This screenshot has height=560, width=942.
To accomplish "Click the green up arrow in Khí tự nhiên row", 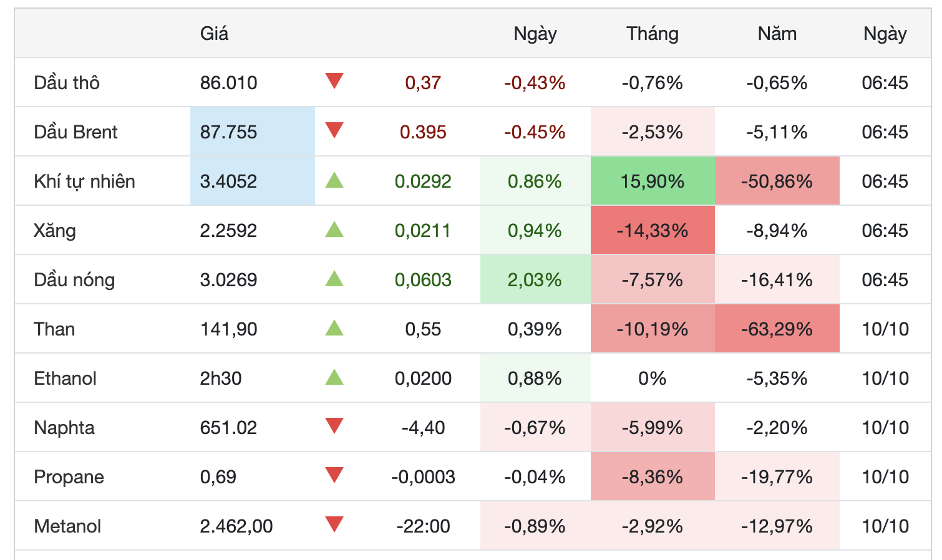I will coord(334,180).
